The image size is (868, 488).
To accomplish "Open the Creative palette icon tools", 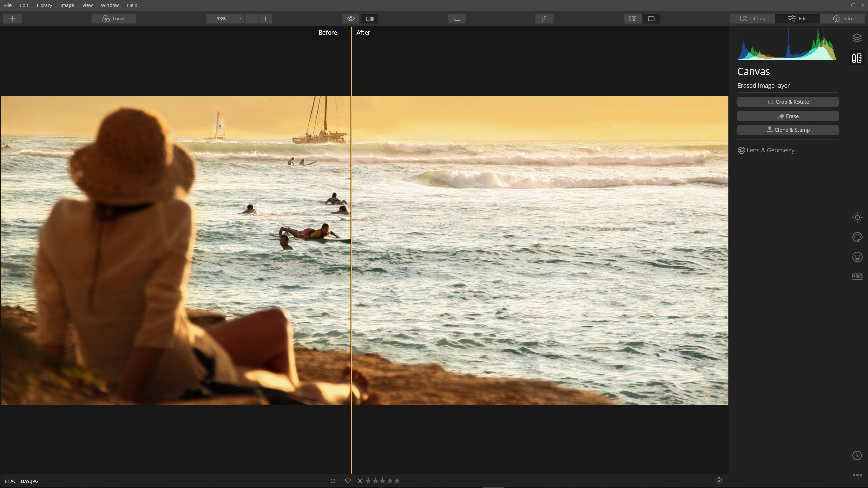I will click(x=857, y=237).
